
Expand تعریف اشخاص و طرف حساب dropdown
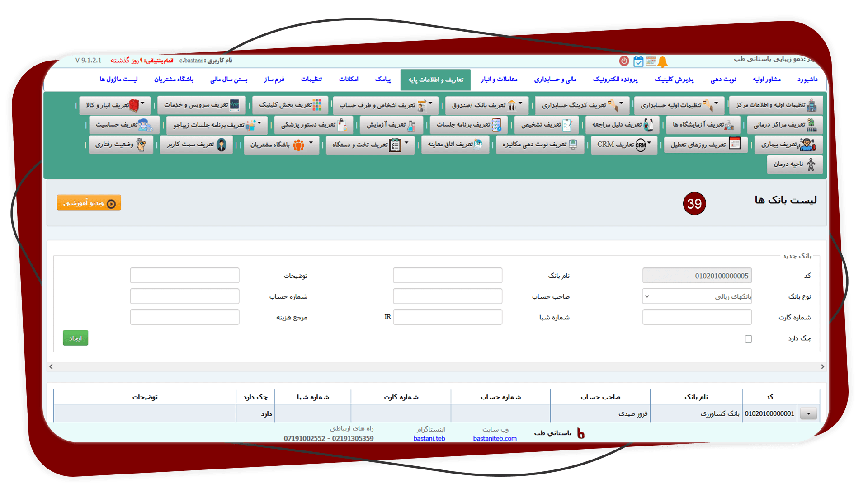386,105
